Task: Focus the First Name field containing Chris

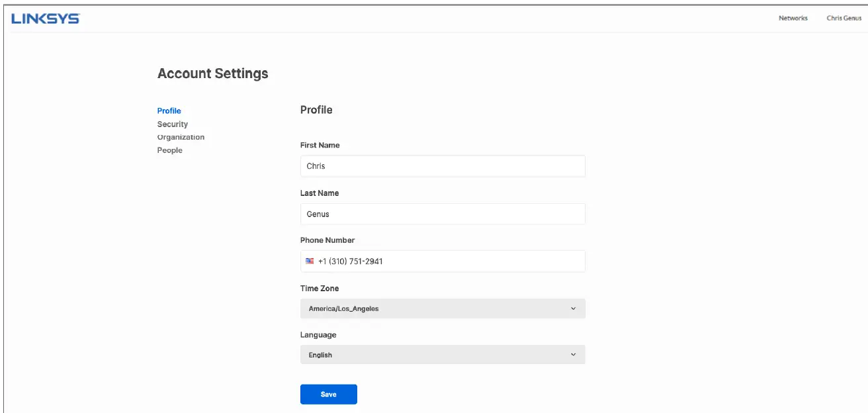Action: pyautogui.click(x=442, y=166)
